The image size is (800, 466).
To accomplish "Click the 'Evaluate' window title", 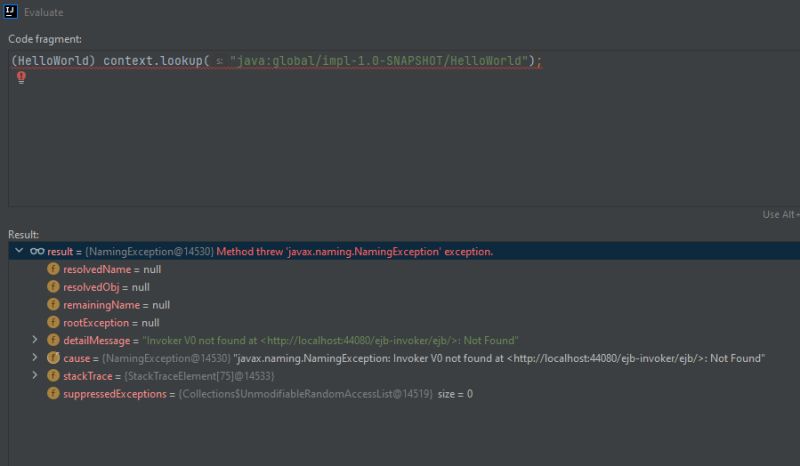I will (43, 12).
